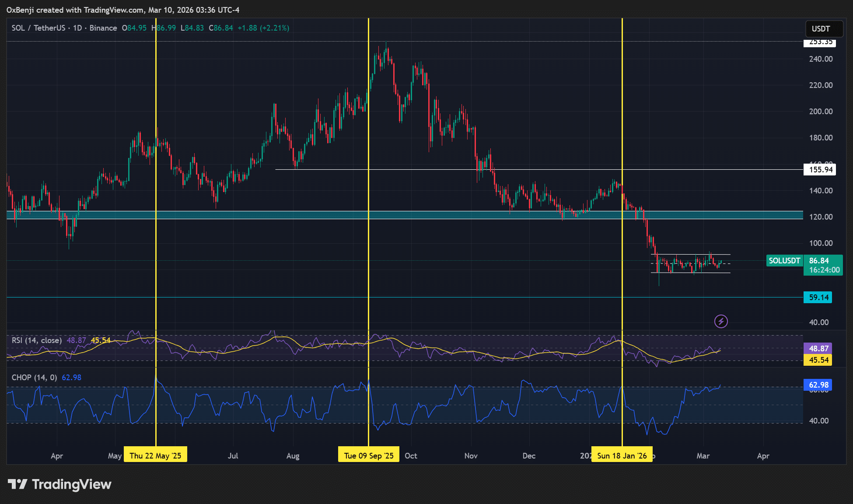Select the teal supply zone rectangle
The image size is (853, 504).
pyautogui.click(x=306, y=216)
